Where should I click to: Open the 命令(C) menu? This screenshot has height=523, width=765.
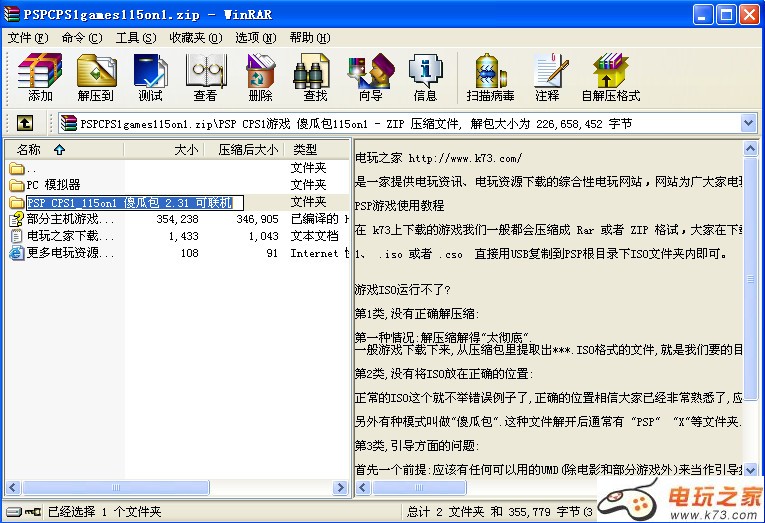pos(81,38)
